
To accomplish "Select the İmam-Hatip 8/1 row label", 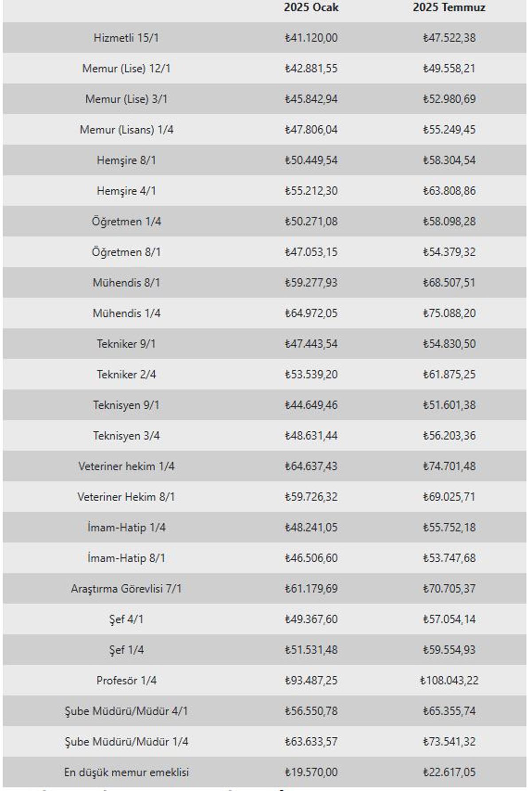I will [x=126, y=558].
